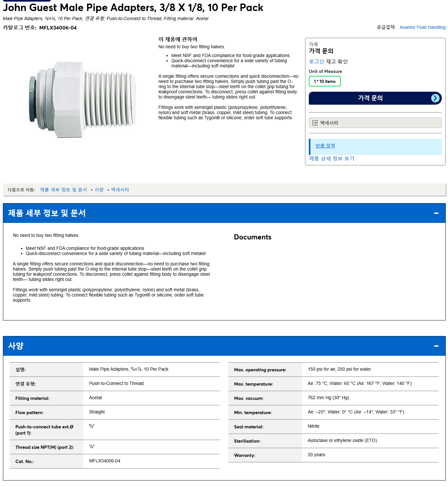Click the Documents heading
This screenshot has height=487, width=448.
pos(252,237)
